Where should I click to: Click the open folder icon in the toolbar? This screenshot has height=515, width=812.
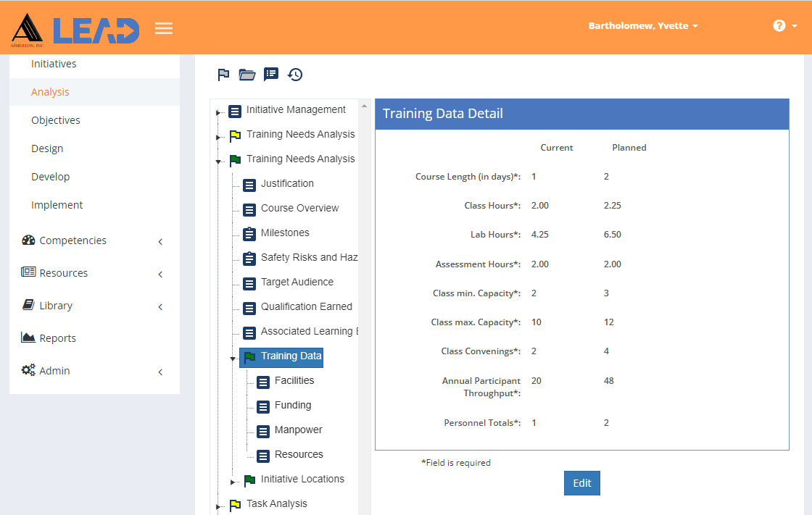[x=247, y=75]
